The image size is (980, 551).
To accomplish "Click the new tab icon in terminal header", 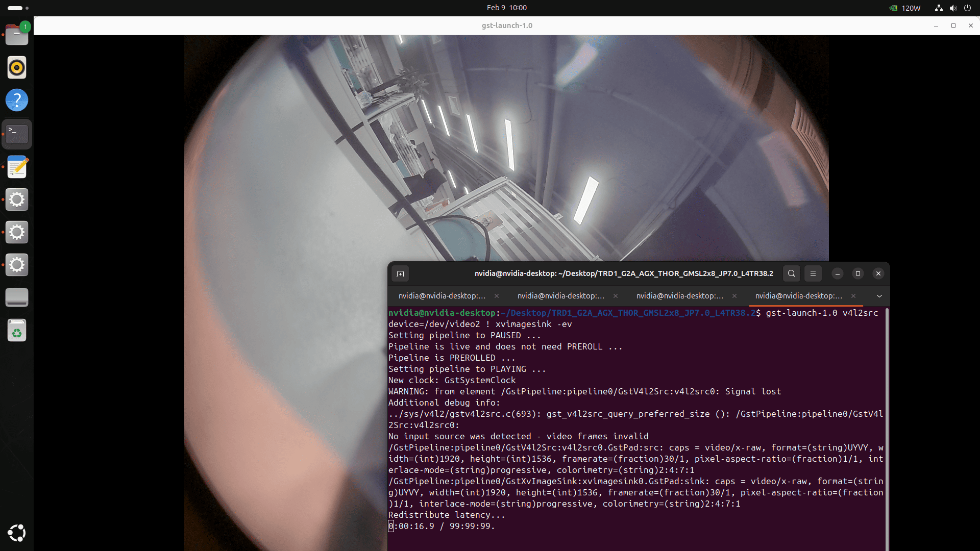I will click(x=400, y=274).
